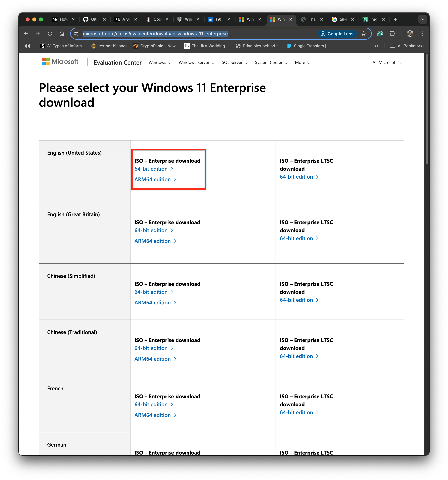Download English (Great Britain) 64-bit Enterprise ISO
The image size is (448, 480).
point(154,230)
